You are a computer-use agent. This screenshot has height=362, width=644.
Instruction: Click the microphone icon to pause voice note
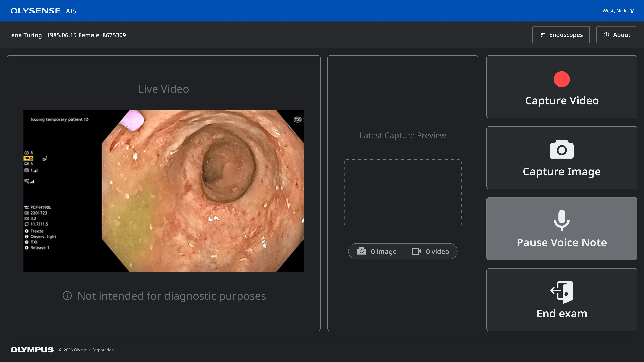click(x=561, y=220)
